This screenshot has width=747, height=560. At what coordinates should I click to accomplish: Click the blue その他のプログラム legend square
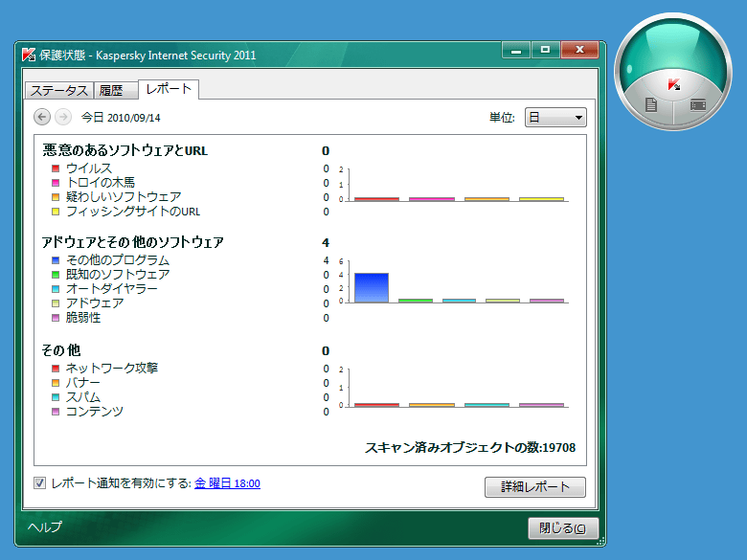click(x=56, y=260)
